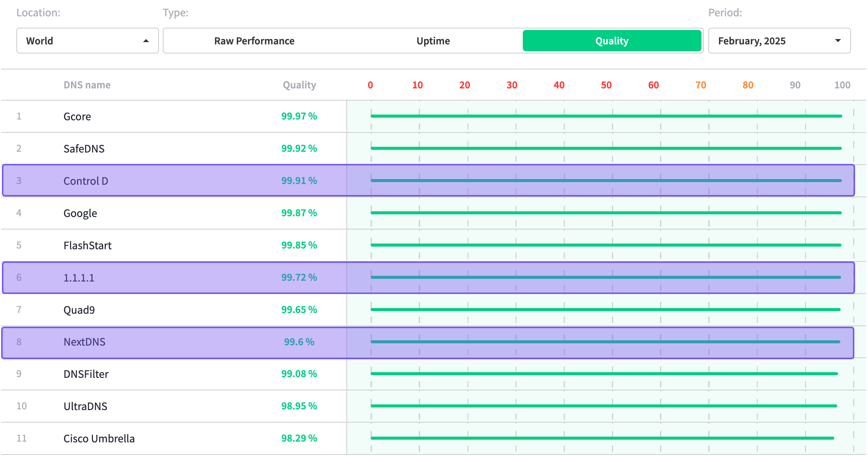Click the UltraDNS quality bar
Viewport: 868px width, 456px height.
coord(604,406)
